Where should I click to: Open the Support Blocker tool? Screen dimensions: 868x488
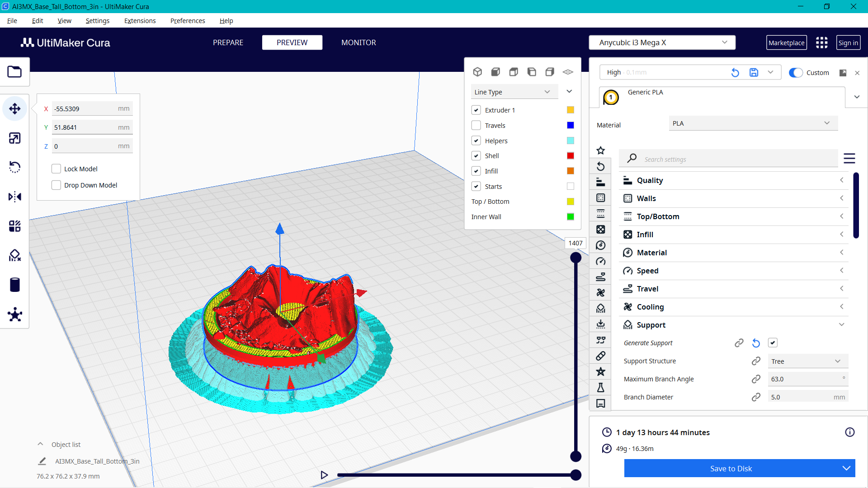(15, 255)
